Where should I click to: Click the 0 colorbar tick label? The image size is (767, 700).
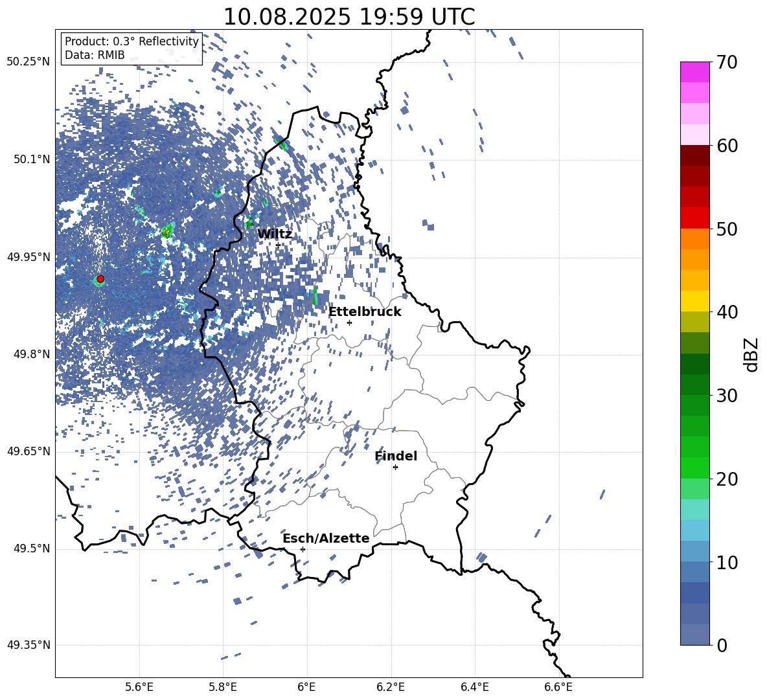(722, 645)
